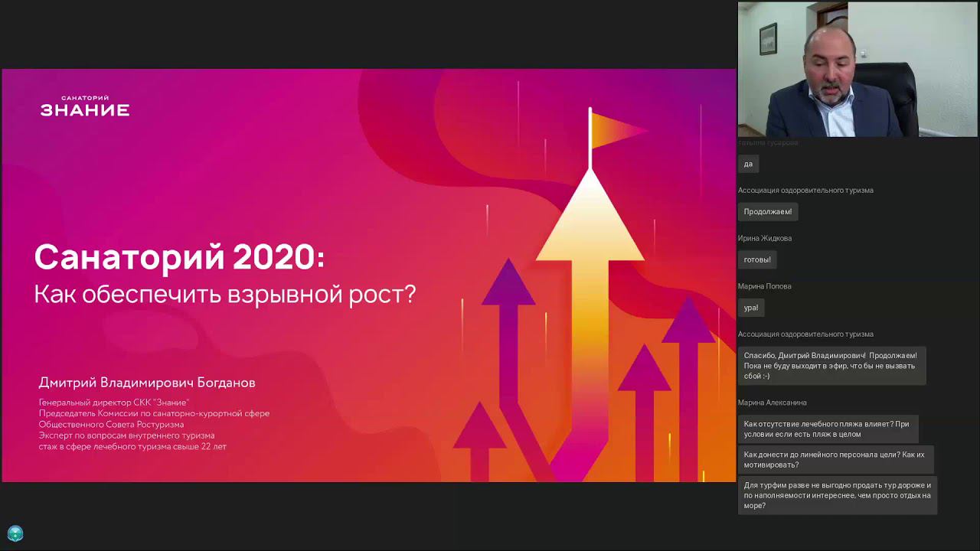Click the subtitle "Как обеспечить взрывной рост?"

tap(225, 294)
